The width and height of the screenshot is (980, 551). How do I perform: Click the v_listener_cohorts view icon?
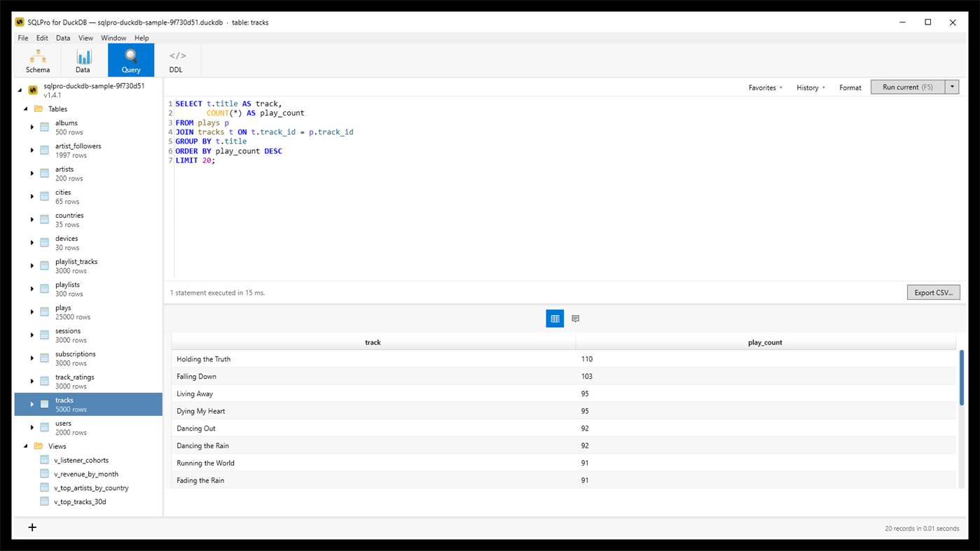point(45,460)
